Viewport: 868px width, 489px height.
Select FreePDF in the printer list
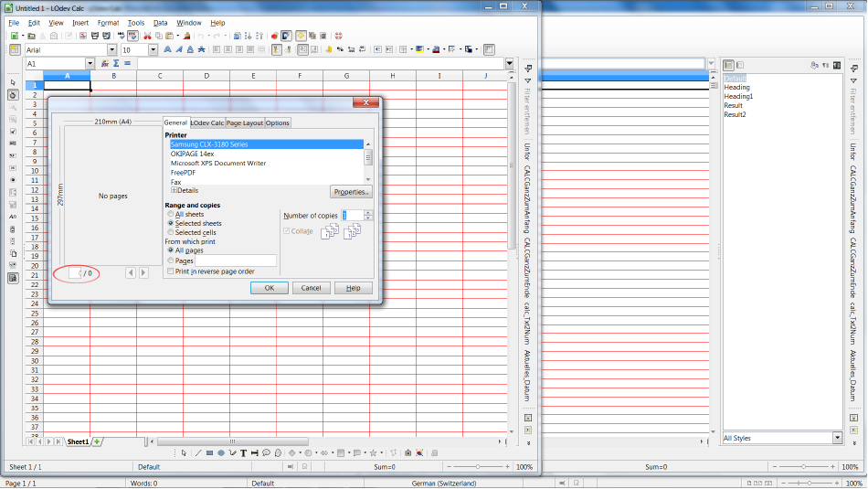[x=183, y=173]
